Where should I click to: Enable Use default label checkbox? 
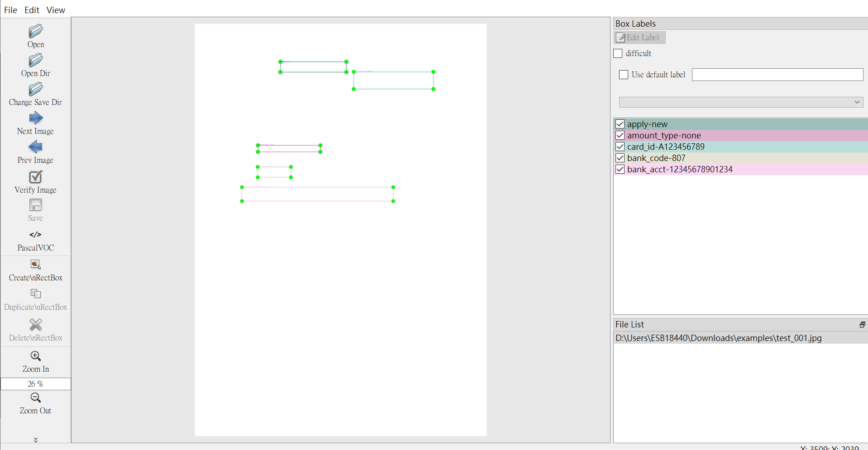click(624, 75)
